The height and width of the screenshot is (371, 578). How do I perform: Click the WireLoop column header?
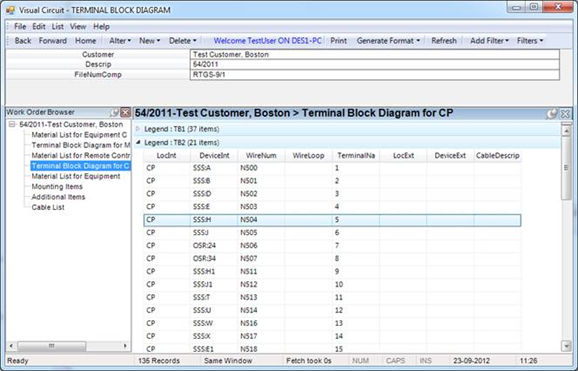(x=309, y=156)
